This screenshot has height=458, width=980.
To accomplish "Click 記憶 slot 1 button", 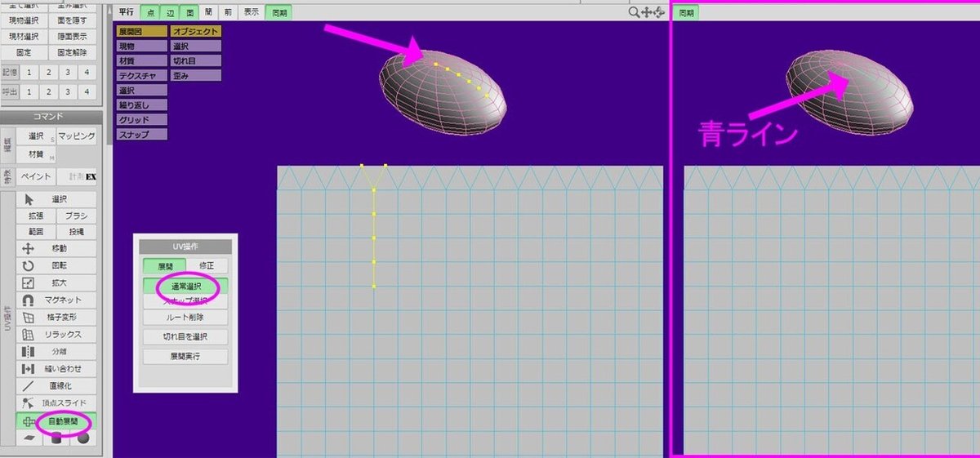I will [28, 72].
